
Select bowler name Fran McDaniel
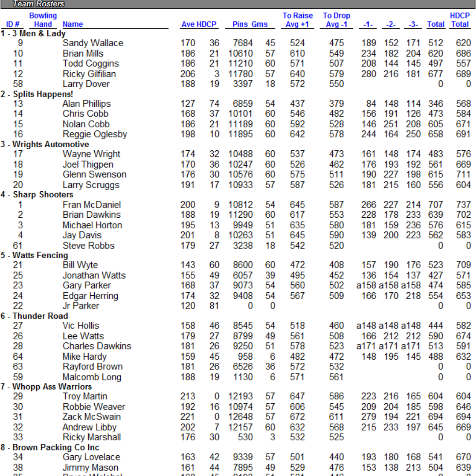click(x=92, y=205)
